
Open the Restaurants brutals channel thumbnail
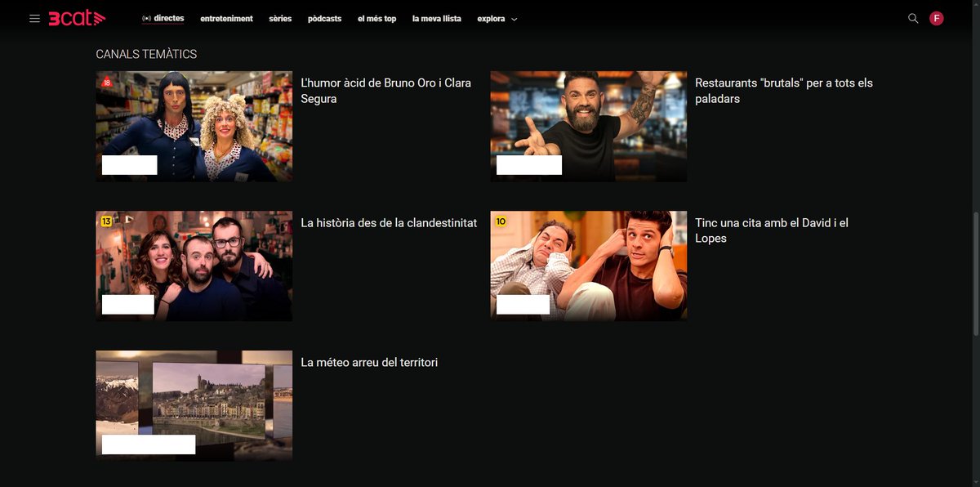[589, 127]
